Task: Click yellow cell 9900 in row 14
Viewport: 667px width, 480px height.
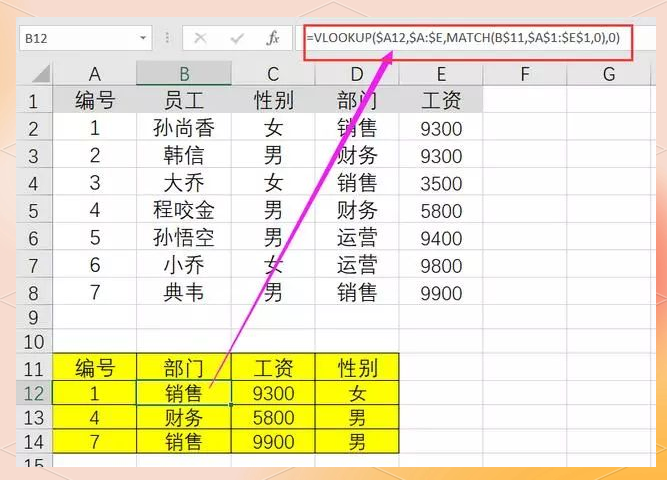Action: (x=273, y=442)
